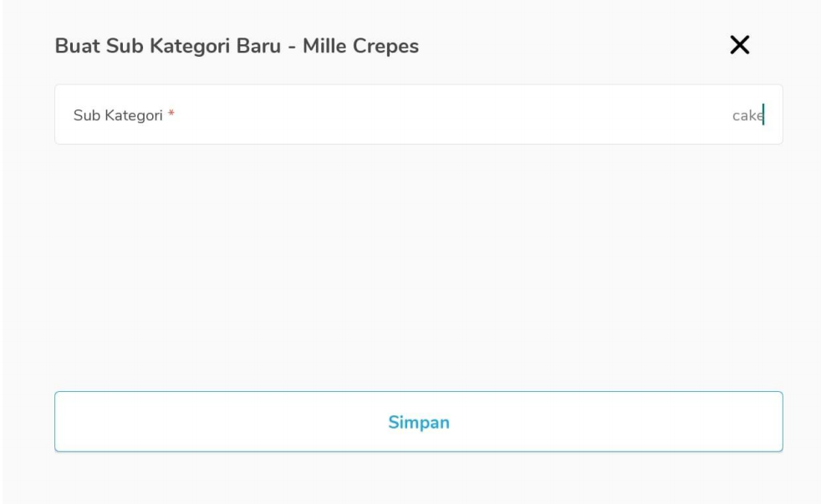The image size is (821, 504).
Task: Click the word "Crepes" in the title
Action: pyautogui.click(x=385, y=46)
